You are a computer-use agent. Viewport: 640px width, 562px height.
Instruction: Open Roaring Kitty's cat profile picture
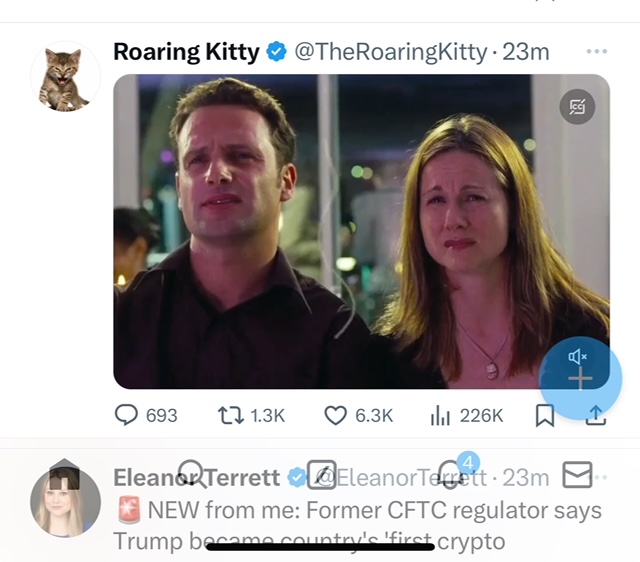65,77
